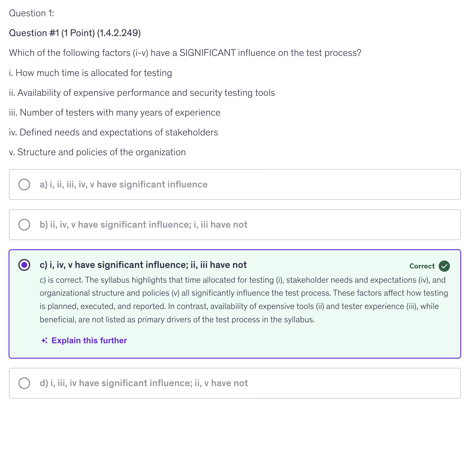Click the selected radio button for option c
This screenshot has width=468, height=476.
pyautogui.click(x=24, y=265)
